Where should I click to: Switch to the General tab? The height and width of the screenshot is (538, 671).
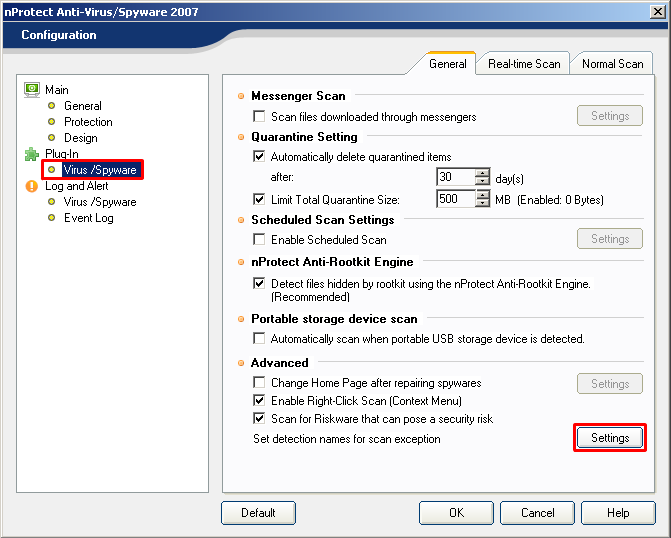pos(448,64)
